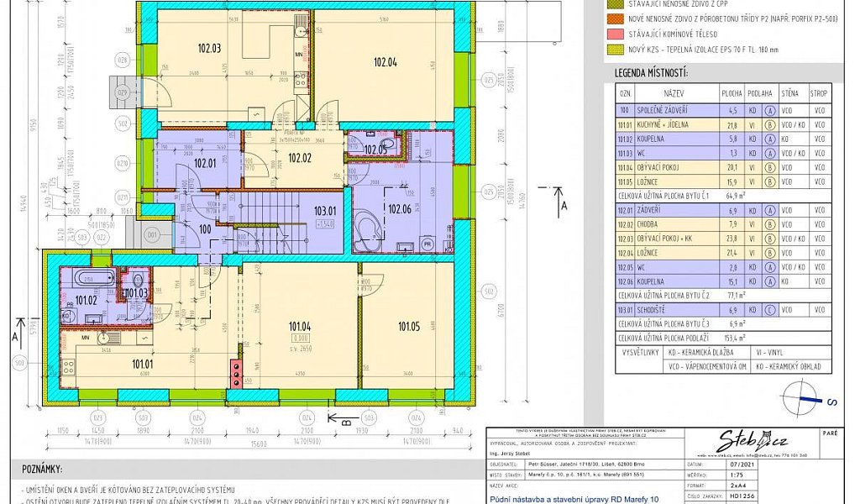Screen dimensions: 855x504
Task: Click room label 102.02 on the plan
Action: [x=299, y=158]
